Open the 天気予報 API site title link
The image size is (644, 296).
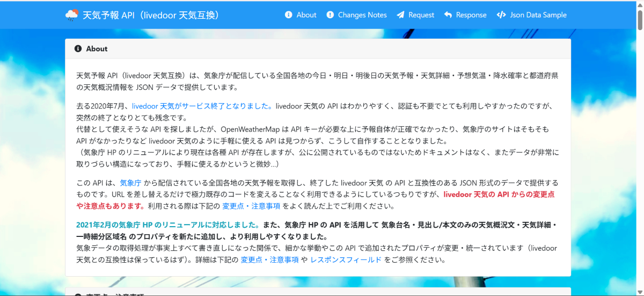point(151,15)
